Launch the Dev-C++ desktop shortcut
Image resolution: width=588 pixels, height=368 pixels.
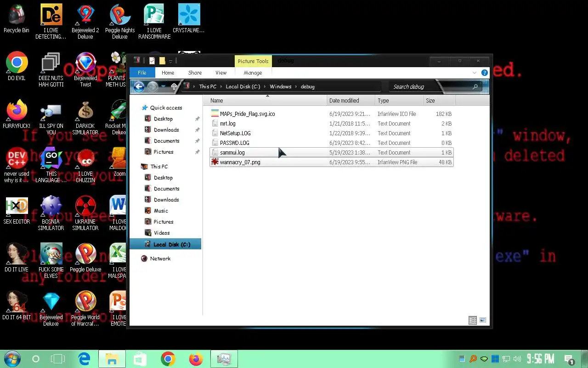click(x=17, y=166)
